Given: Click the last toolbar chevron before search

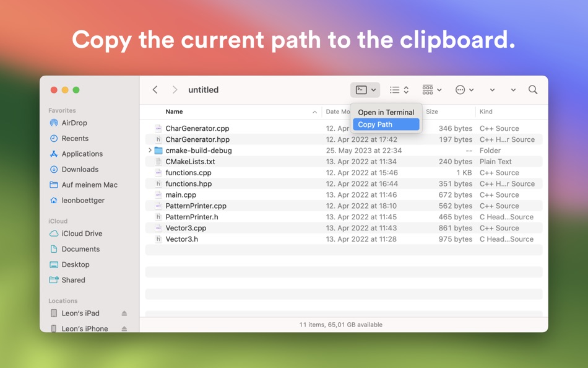Looking at the screenshot, I should pos(513,90).
